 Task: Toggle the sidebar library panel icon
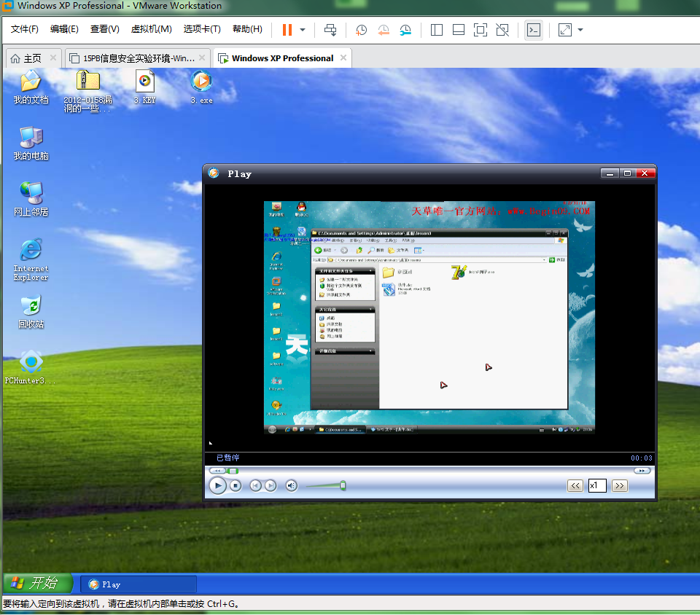tap(437, 30)
